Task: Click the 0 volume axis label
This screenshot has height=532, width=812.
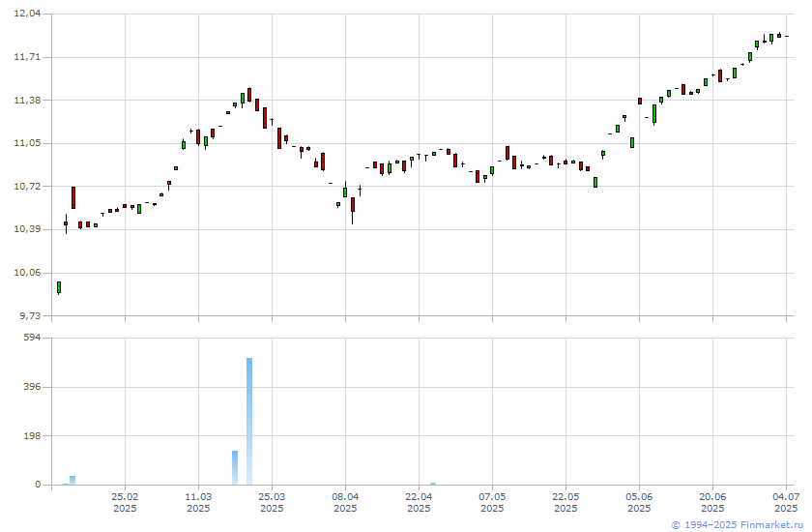Action: point(38,485)
